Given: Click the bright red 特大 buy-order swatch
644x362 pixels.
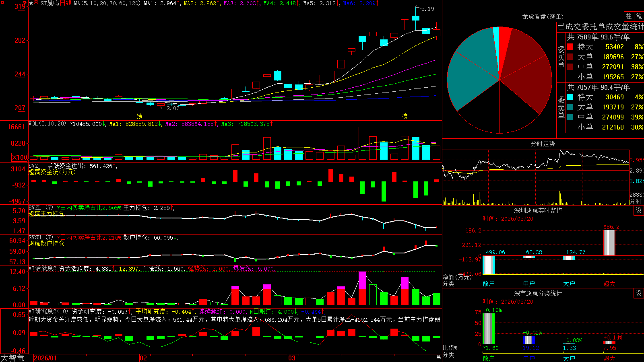Looking at the screenshot, I should point(570,47).
